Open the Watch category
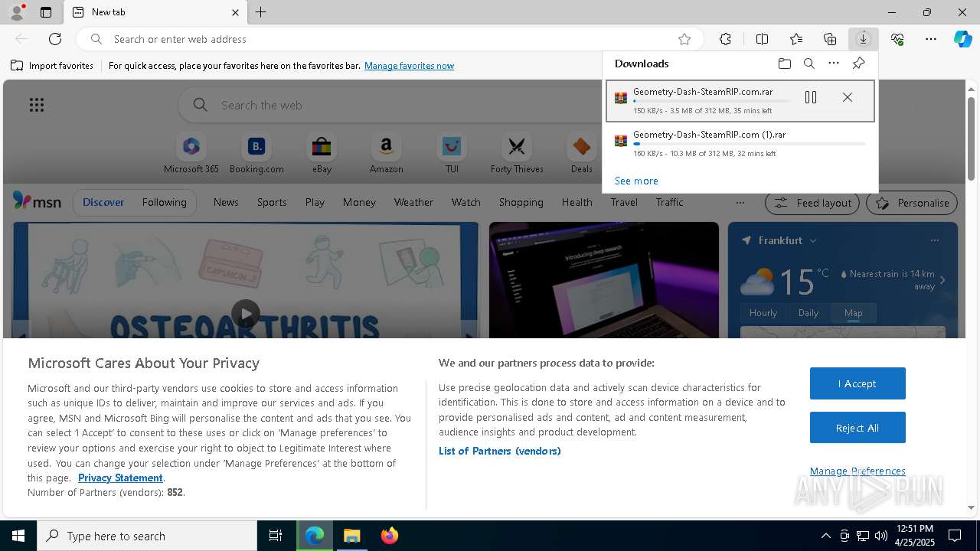 coord(465,202)
